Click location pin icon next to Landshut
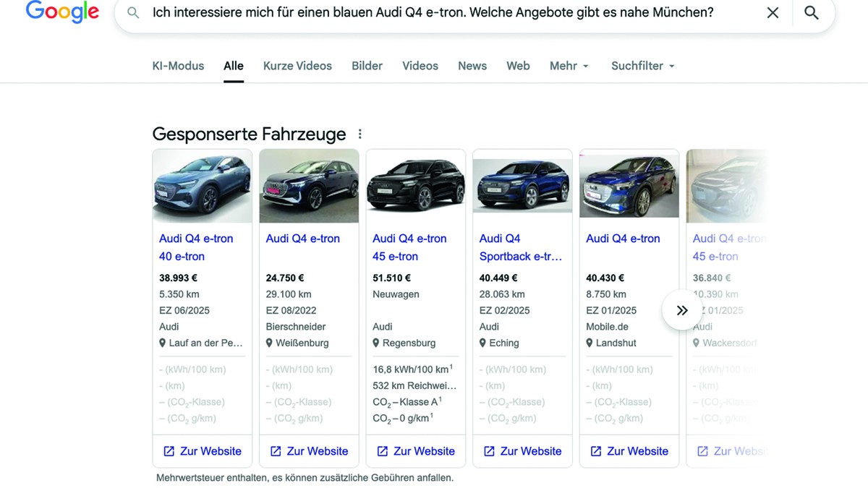Image resolution: width=868 pixels, height=488 pixels. tap(590, 343)
